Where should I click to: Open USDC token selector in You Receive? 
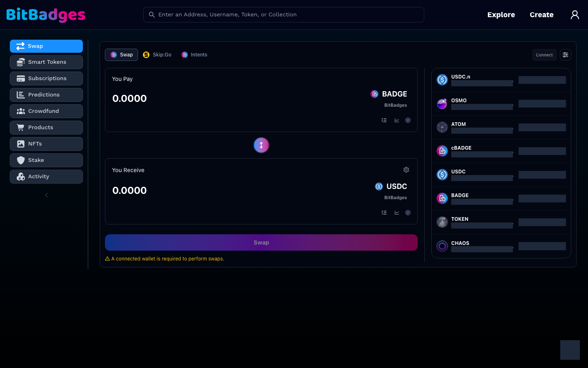tap(391, 186)
